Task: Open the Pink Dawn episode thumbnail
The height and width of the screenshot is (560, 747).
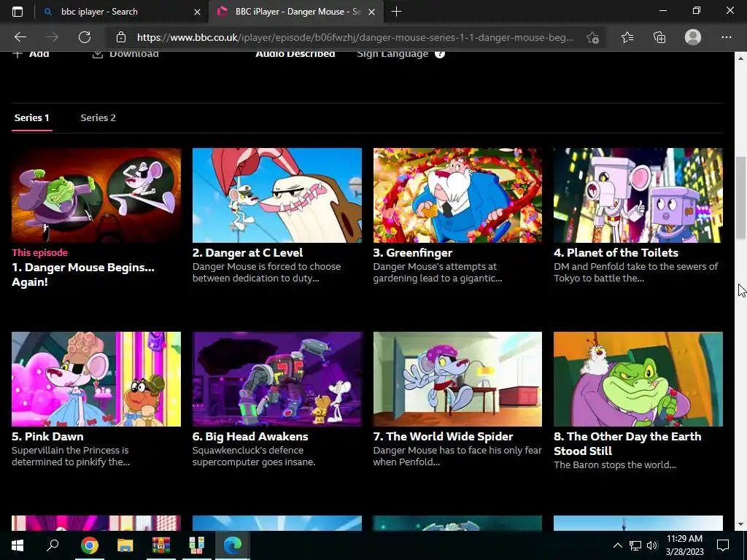Action: coord(96,379)
